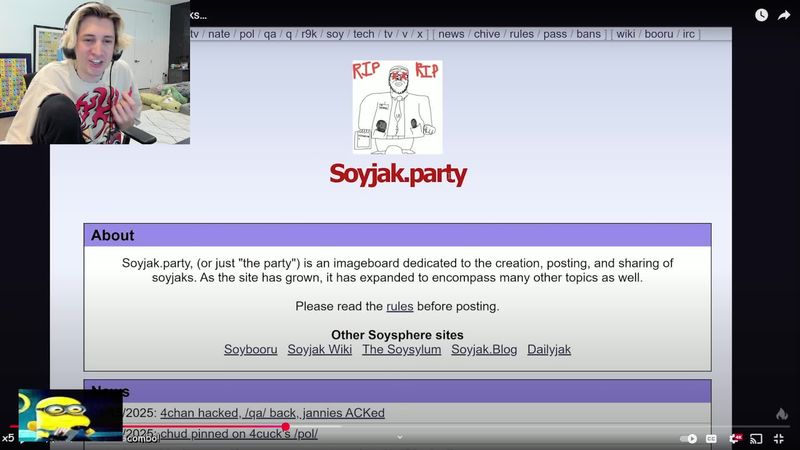Exit fullscreen using the shrink icon
Viewport: 800px width, 450px height.
(779, 438)
